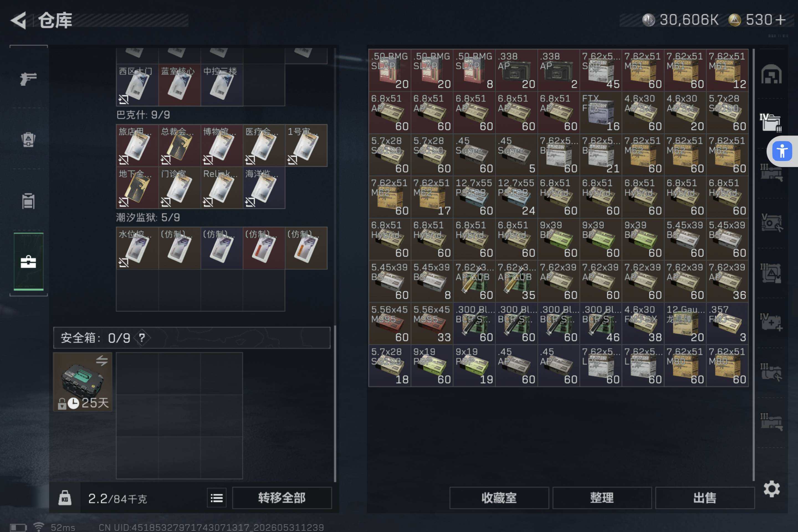798x532 pixels.
Task: Select the 7.62x51 M61 stack of 12
Action: [727, 70]
